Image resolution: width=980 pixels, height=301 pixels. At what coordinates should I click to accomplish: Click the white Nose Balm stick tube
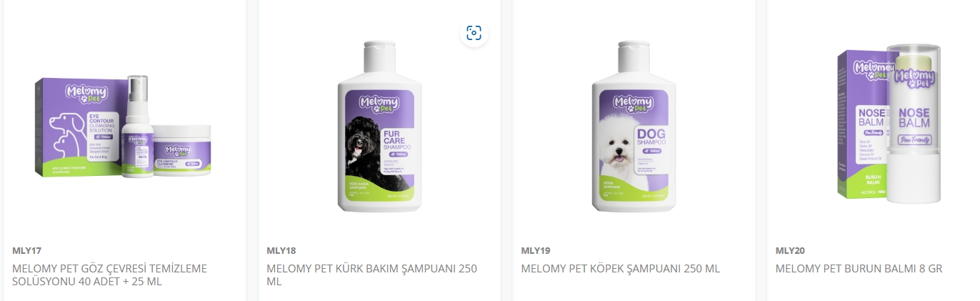pos(914,124)
